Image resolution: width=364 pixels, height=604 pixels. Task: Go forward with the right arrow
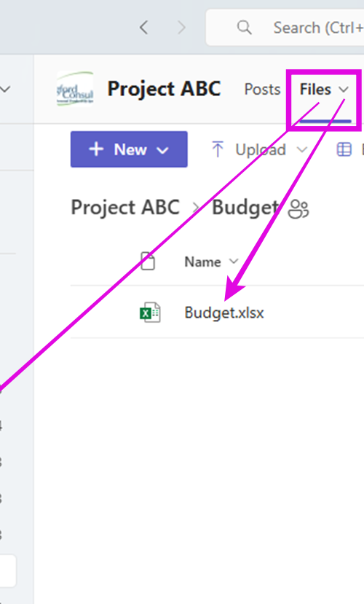coord(181,28)
